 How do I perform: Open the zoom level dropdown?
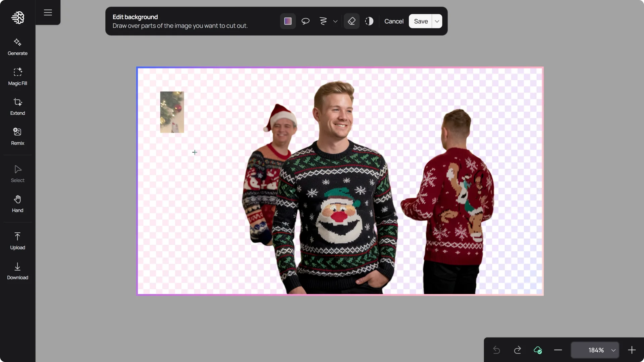coord(614,350)
